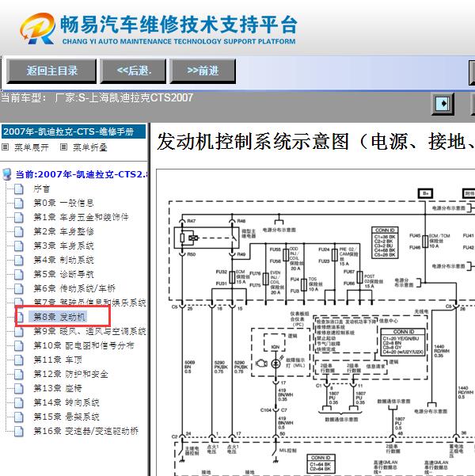
Task: Click 菜单展开 text link
Action: 32,147
